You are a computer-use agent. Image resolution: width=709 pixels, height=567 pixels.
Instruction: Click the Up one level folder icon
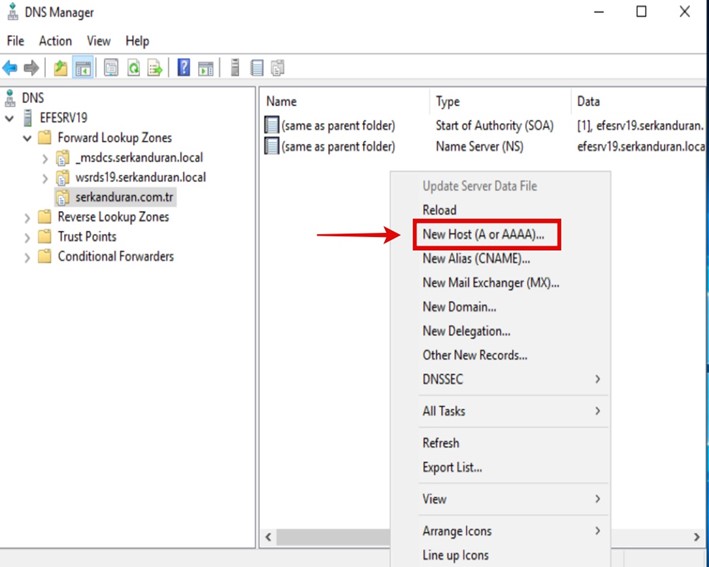60,68
